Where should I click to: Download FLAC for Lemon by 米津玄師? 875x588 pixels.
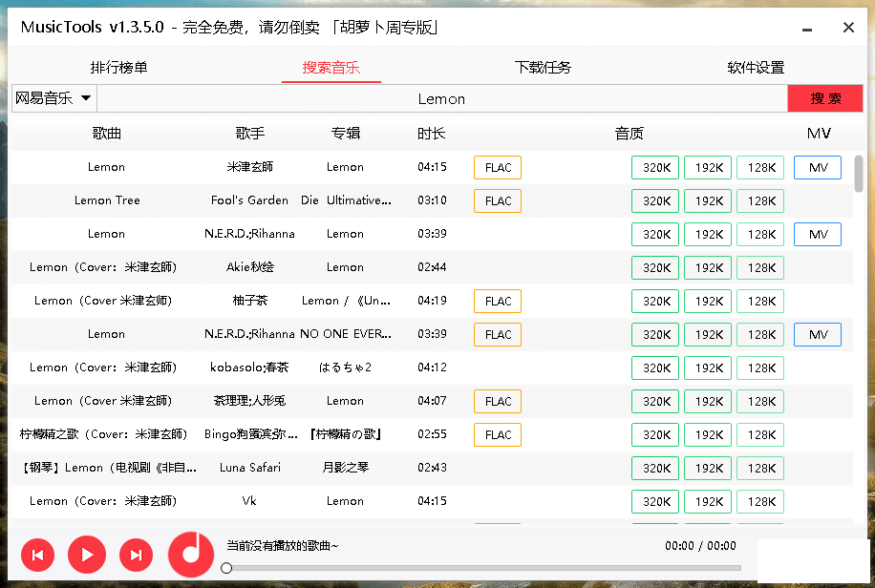point(498,168)
